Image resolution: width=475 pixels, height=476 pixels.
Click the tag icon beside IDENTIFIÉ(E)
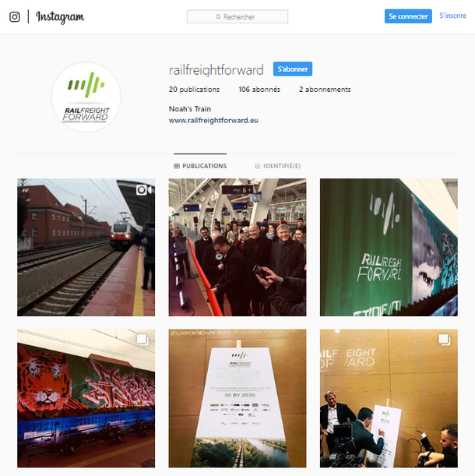(x=258, y=166)
